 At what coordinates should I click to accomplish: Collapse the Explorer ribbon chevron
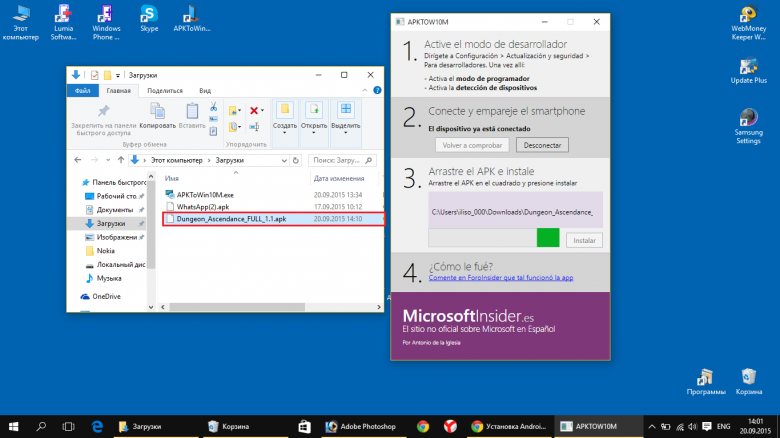pyautogui.click(x=365, y=90)
